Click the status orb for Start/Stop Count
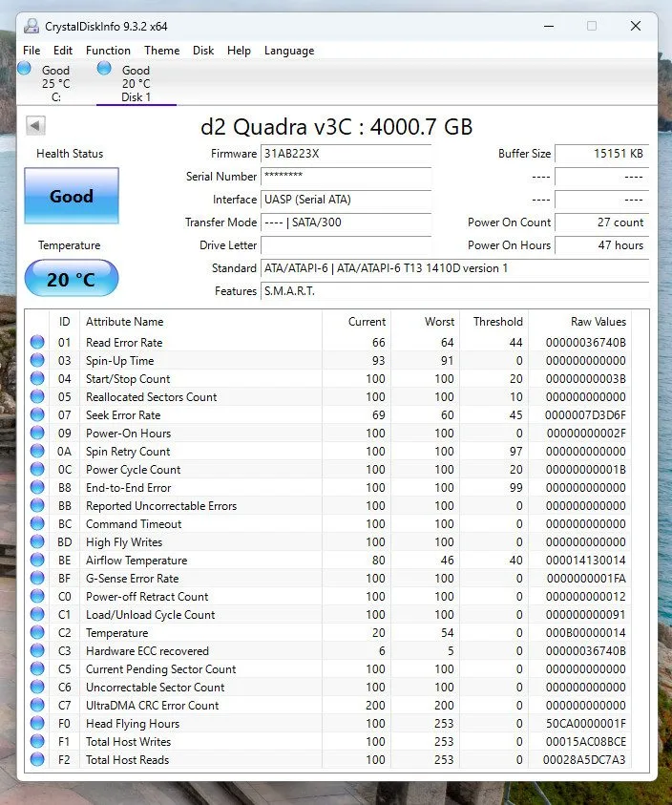The width and height of the screenshot is (672, 805). point(37,378)
